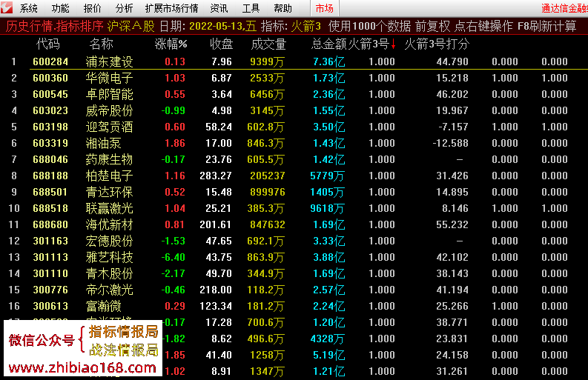
Task: Select 帝尔激光 stock name
Action: pyautogui.click(x=109, y=290)
